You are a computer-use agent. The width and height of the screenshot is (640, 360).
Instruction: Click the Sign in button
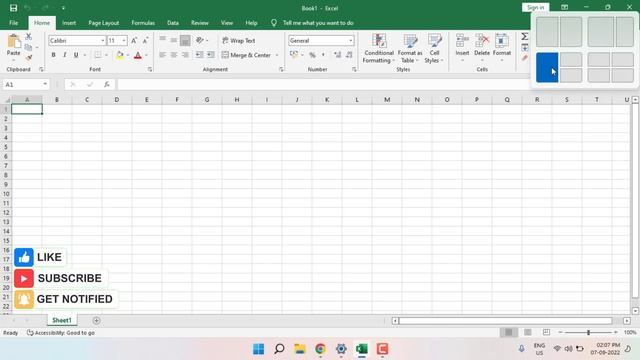tap(535, 7)
